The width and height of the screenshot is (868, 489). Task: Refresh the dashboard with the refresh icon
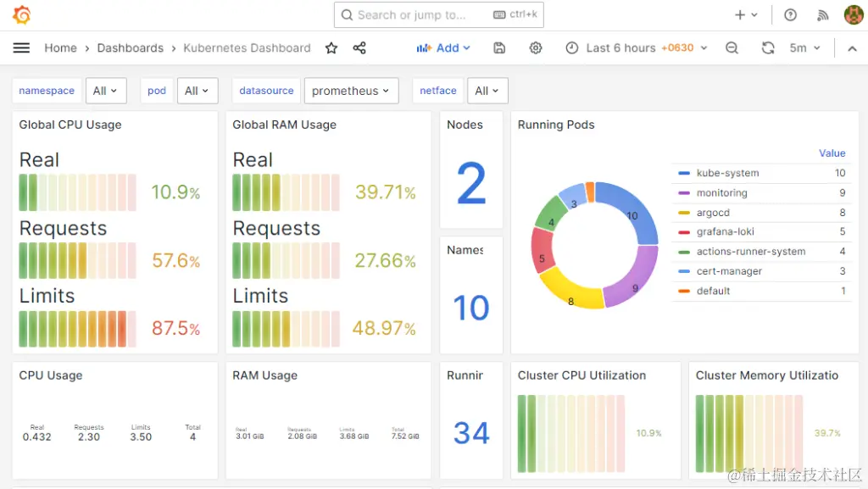tap(768, 48)
